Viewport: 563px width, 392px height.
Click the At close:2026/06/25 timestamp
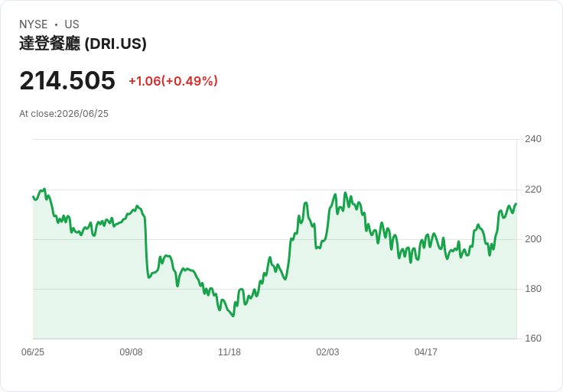pyautogui.click(x=63, y=114)
